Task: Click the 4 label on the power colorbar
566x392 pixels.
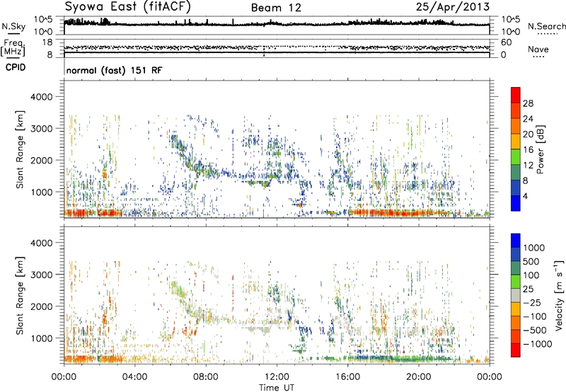Action: tap(526, 197)
